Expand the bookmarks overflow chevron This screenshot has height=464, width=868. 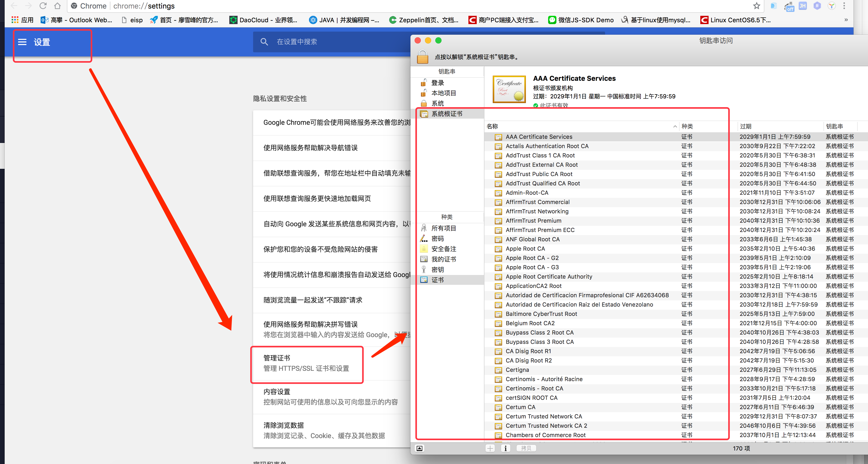(846, 20)
